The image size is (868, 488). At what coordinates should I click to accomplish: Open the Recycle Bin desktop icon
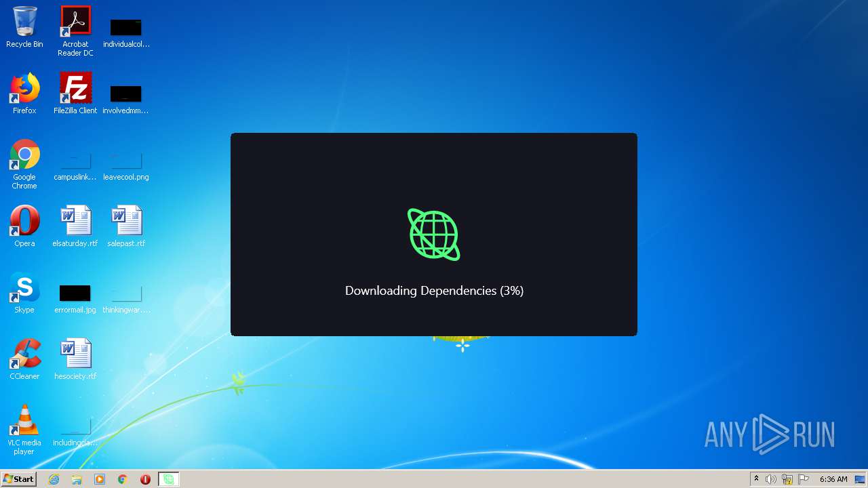pyautogui.click(x=24, y=27)
